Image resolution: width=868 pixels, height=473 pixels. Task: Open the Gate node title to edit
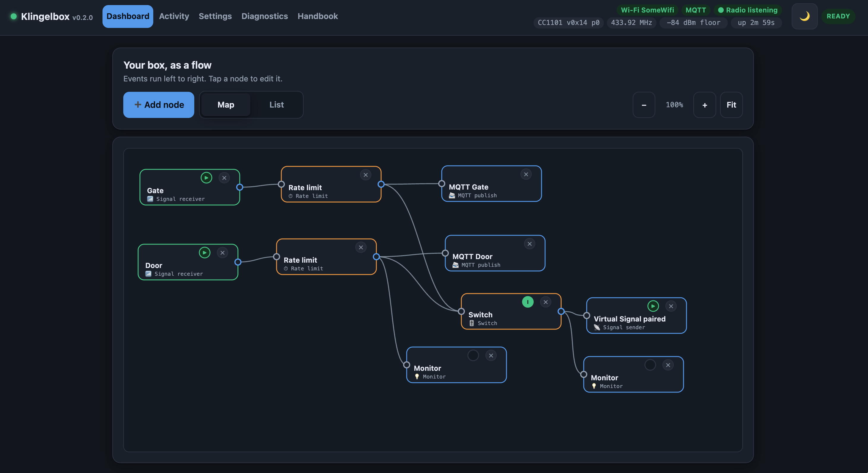click(155, 190)
